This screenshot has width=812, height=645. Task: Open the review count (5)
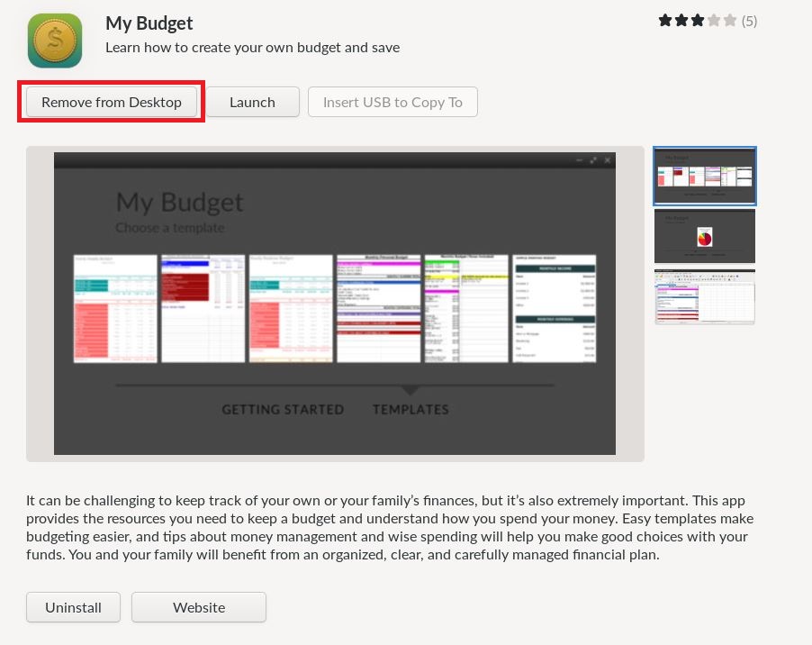click(x=749, y=22)
